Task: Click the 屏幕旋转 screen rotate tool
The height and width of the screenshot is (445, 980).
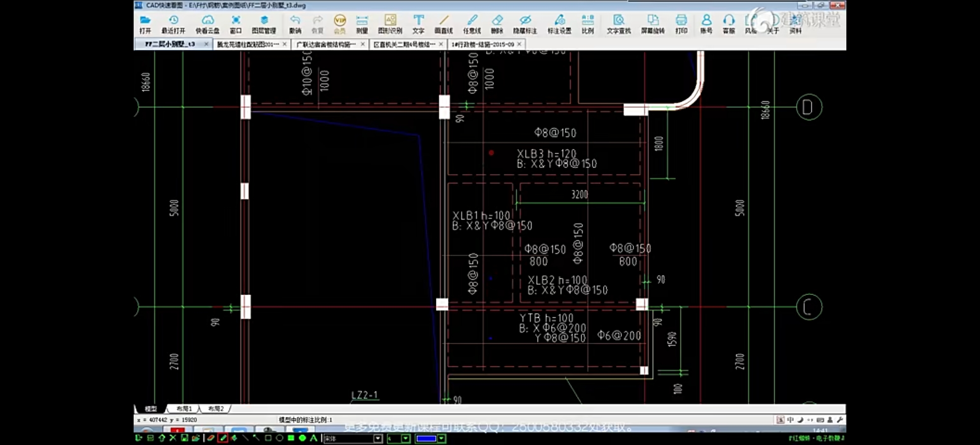Action: pos(653,24)
